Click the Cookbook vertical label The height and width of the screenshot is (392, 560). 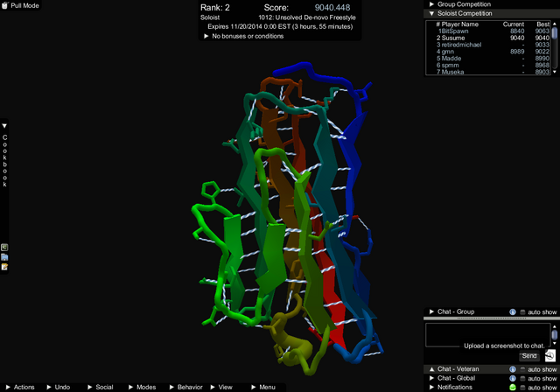(x=4, y=161)
